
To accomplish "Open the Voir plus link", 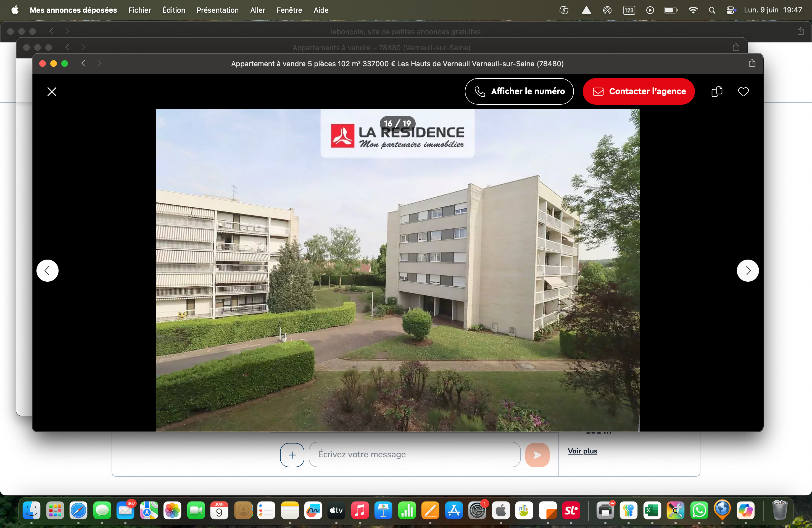I will (x=582, y=451).
